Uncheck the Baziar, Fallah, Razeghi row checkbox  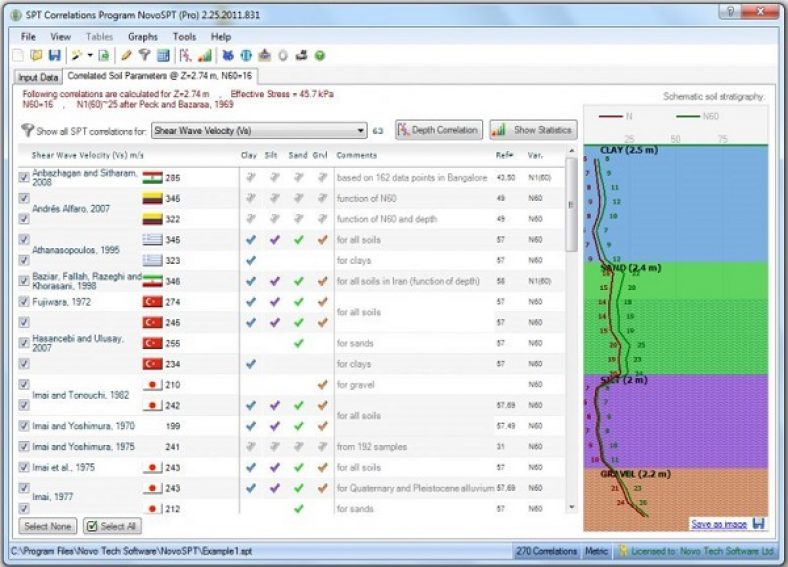coord(24,280)
